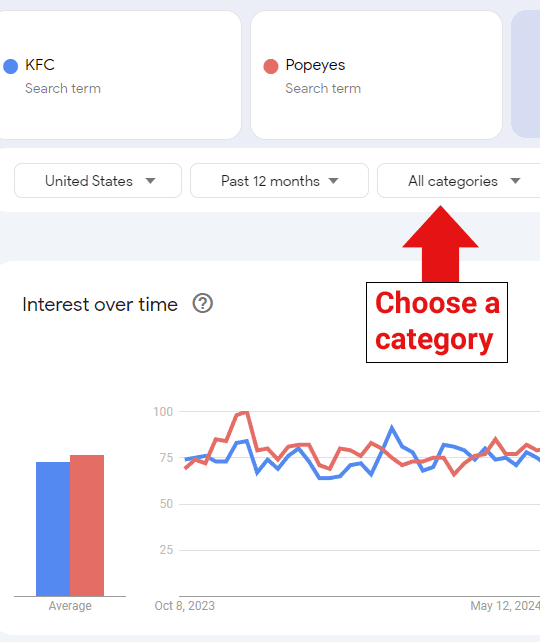Open the All categories dropdown
Image resolution: width=540 pixels, height=642 pixels.
click(x=459, y=181)
